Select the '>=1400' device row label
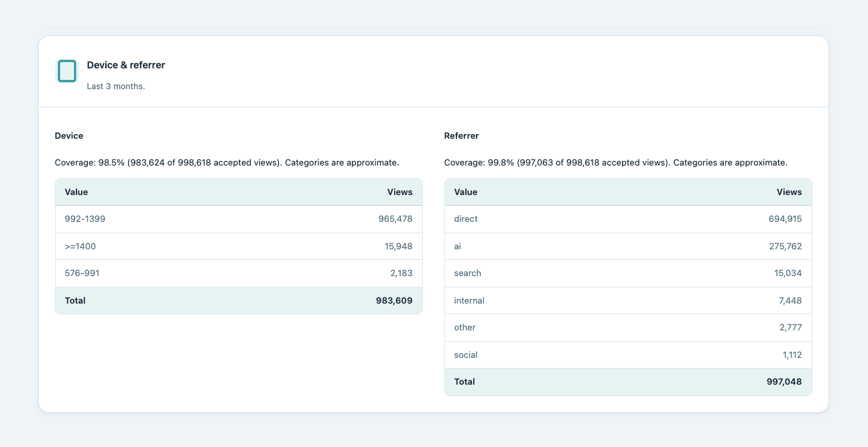Screen dimensions: 868x447 pos(80,246)
